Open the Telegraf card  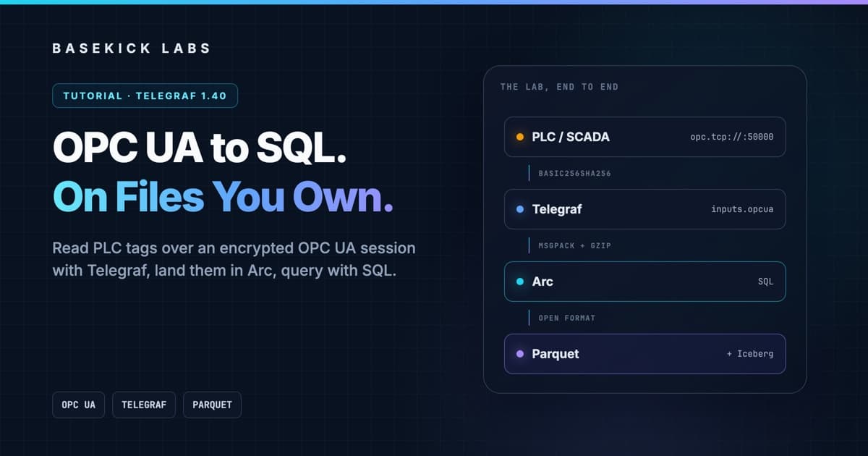click(x=644, y=209)
